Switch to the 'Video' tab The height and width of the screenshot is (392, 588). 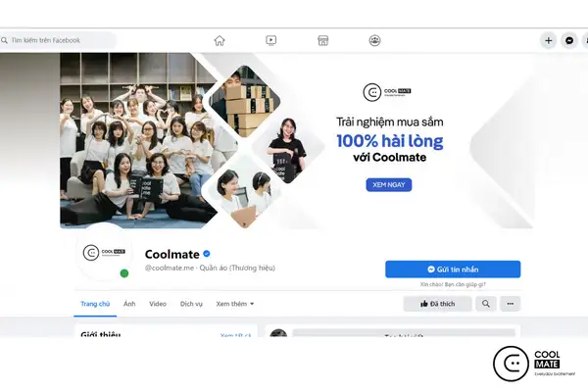click(x=158, y=304)
